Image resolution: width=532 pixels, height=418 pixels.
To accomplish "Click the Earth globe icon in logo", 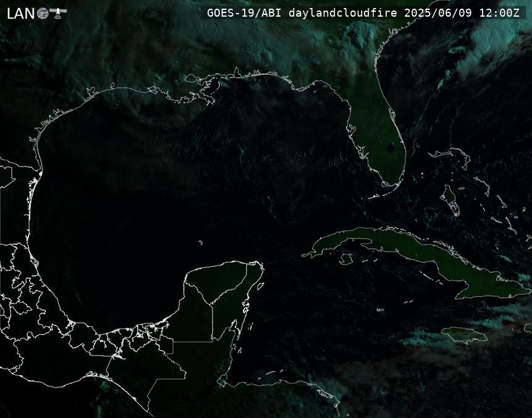I will coord(43,14).
